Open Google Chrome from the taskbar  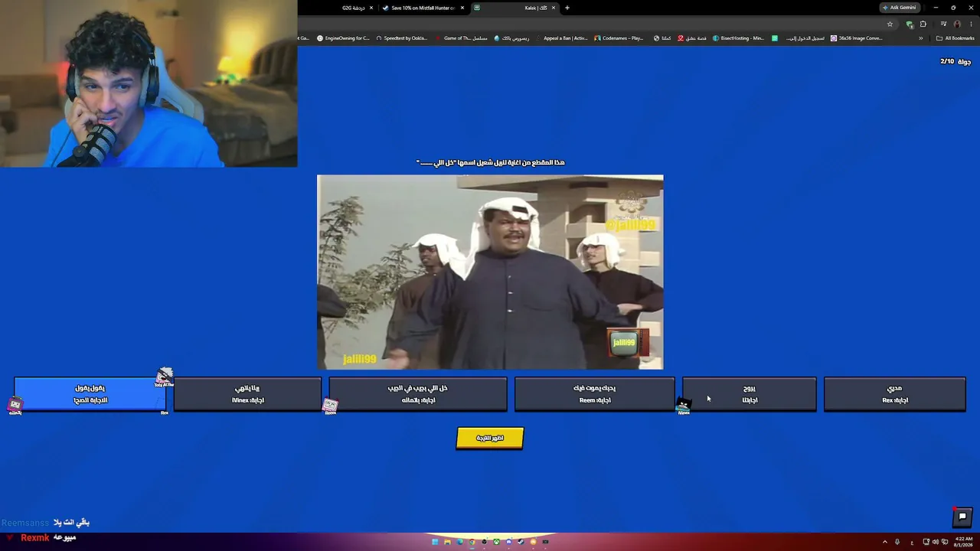click(472, 542)
